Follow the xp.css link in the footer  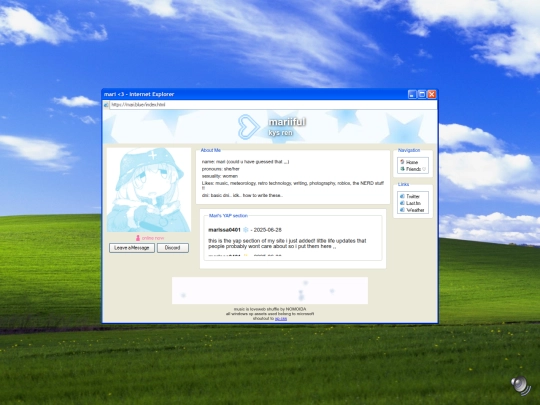point(281,319)
